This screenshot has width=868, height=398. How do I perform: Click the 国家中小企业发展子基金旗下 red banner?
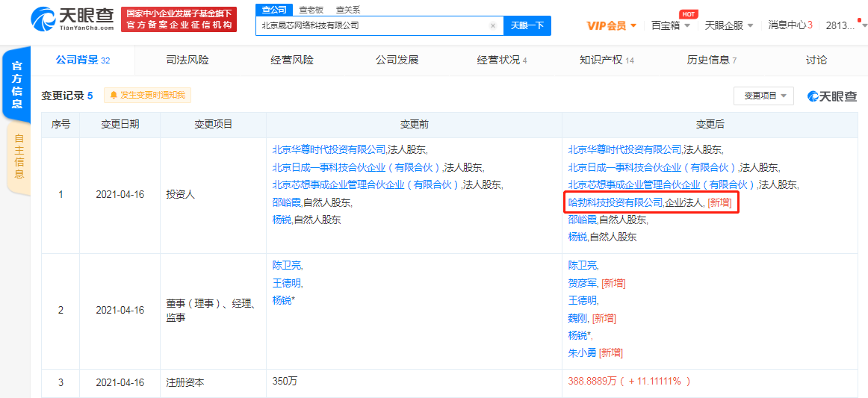(x=179, y=19)
